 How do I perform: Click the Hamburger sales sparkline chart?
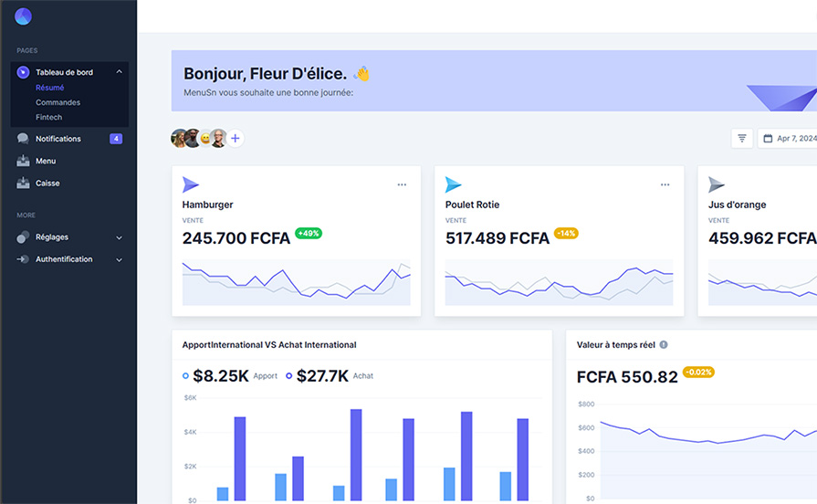[x=296, y=282]
